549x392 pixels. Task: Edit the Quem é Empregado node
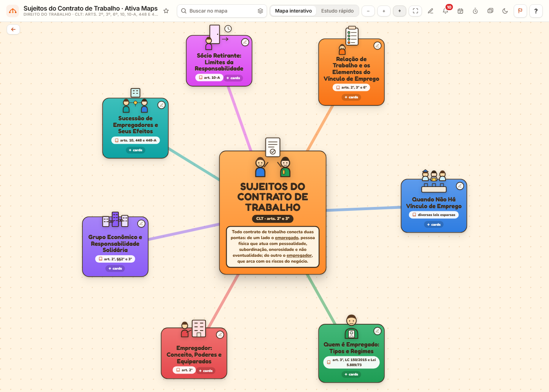click(x=377, y=331)
